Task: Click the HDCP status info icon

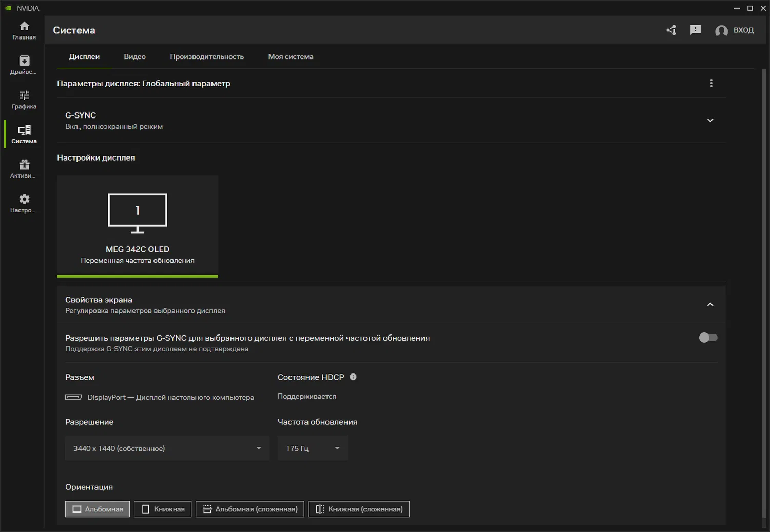Action: (353, 377)
